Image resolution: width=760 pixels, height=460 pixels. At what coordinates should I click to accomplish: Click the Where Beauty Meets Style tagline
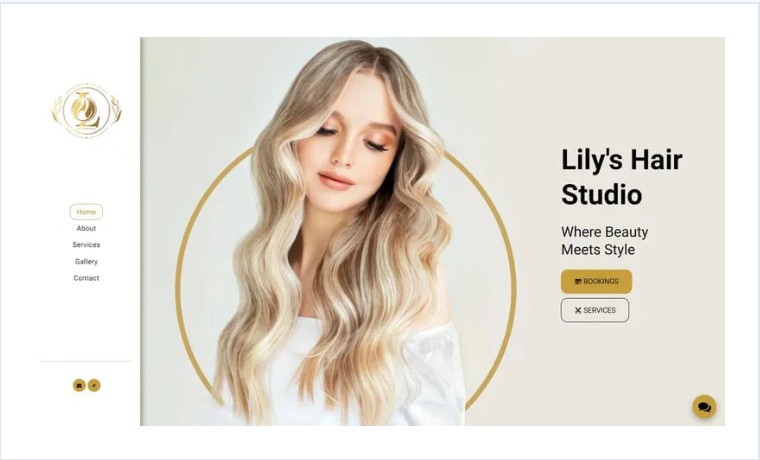604,240
